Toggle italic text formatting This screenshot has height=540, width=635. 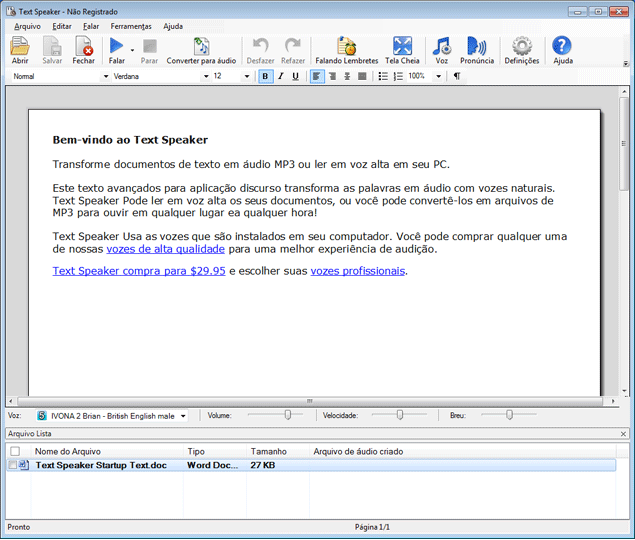(x=280, y=76)
